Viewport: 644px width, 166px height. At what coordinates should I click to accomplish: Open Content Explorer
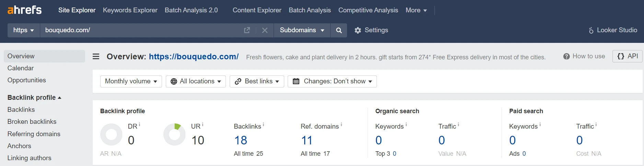click(x=257, y=10)
